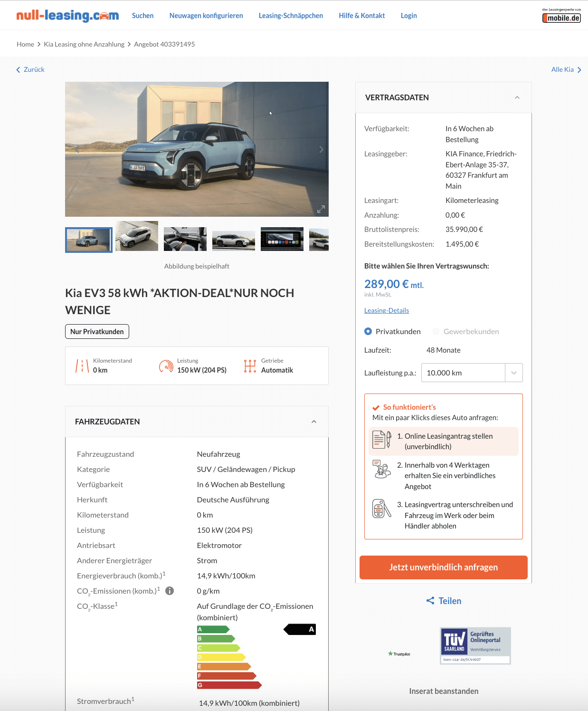
Task: Open the Hilfe & Kontakt menu item
Action: pyautogui.click(x=362, y=16)
